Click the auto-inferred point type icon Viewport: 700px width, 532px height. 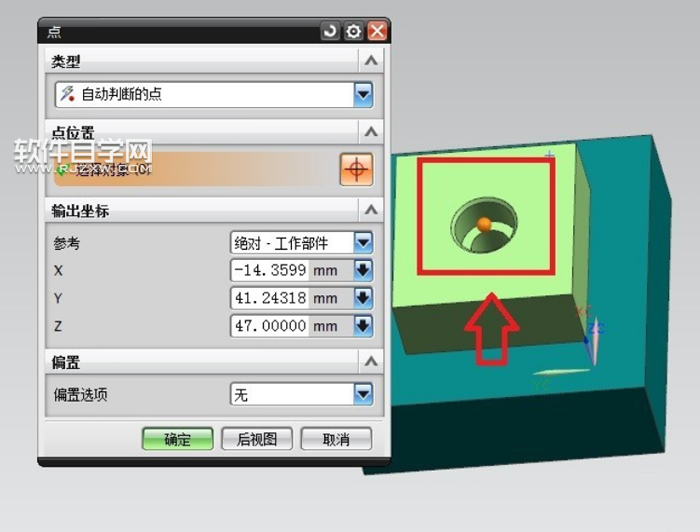click(x=67, y=94)
